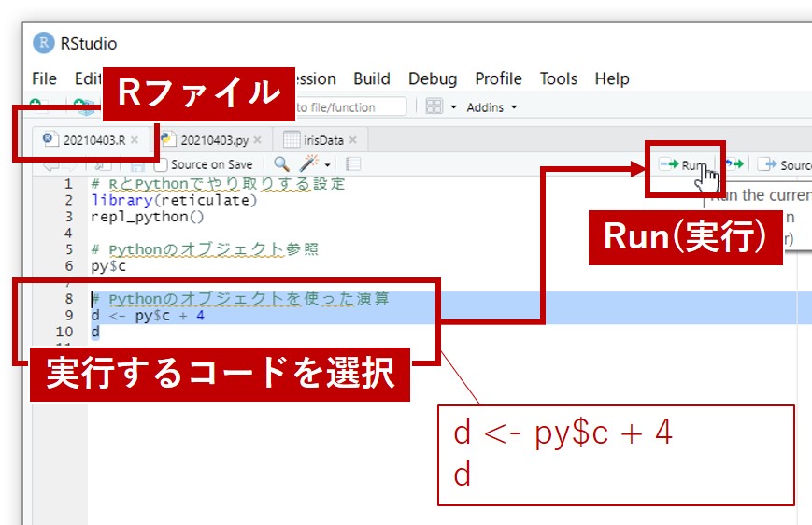Toggle the Source on Save checkbox
Screen dimensions: 812x525
pyautogui.click(x=161, y=165)
